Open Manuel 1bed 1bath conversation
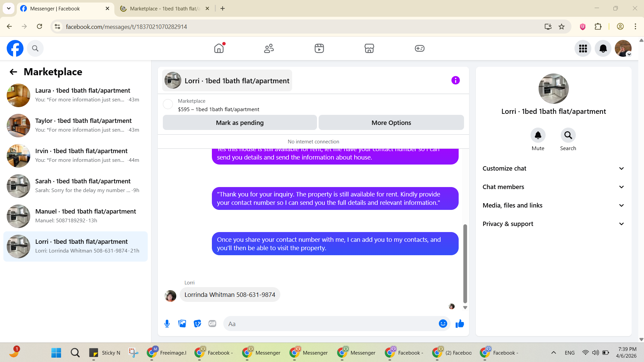This screenshot has height=362, width=644. pyautogui.click(x=76, y=216)
